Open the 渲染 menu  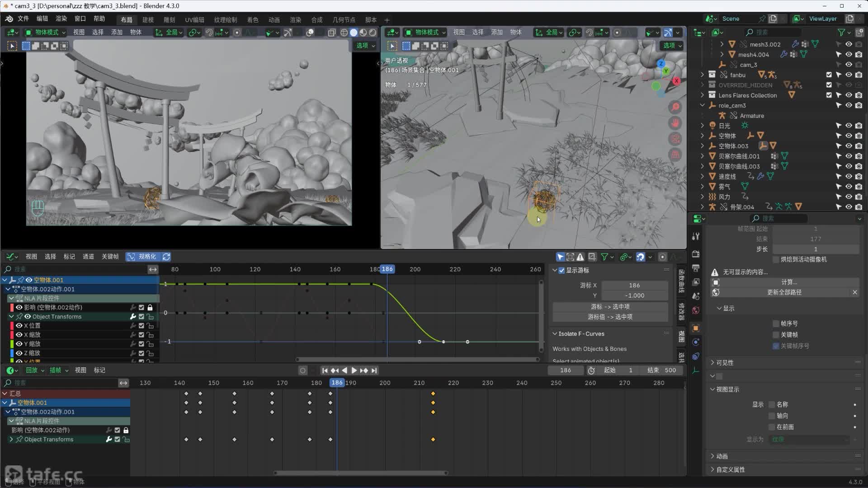click(61, 19)
